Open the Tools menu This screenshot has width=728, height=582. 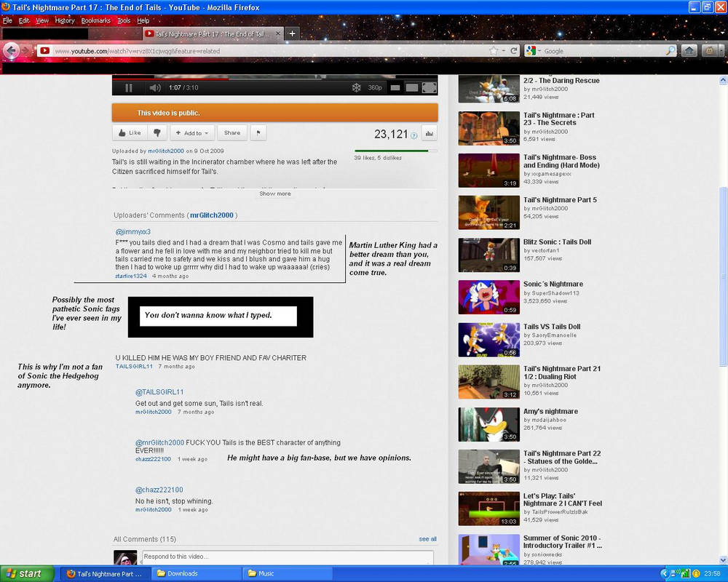124,20
